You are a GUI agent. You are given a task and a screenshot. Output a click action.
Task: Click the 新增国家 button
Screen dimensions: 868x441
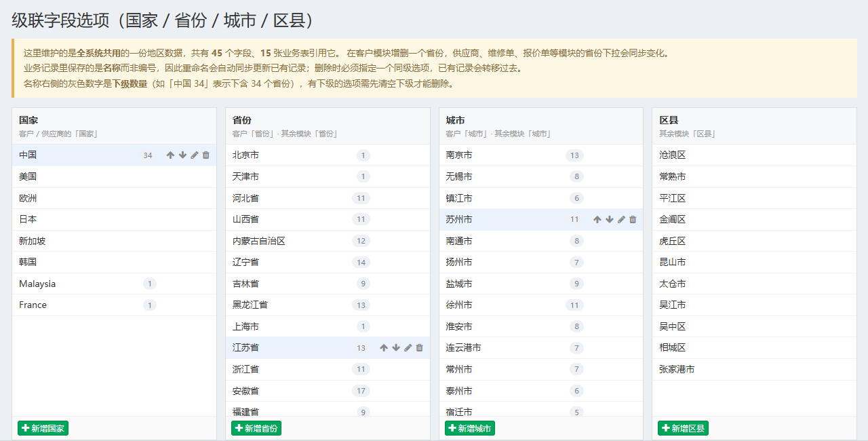[43, 428]
